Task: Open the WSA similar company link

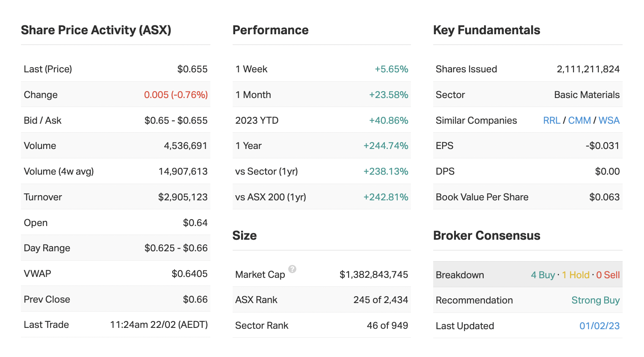Action: (609, 120)
